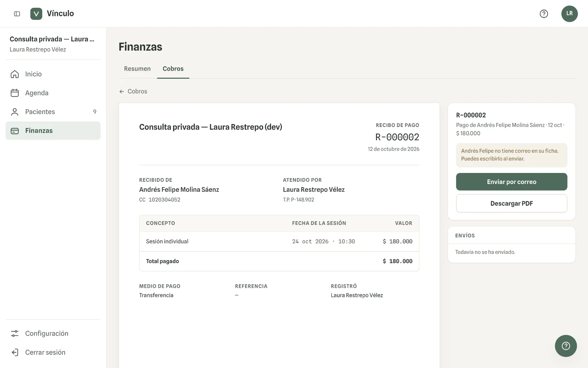Click the Finanzas page heading

point(140,47)
